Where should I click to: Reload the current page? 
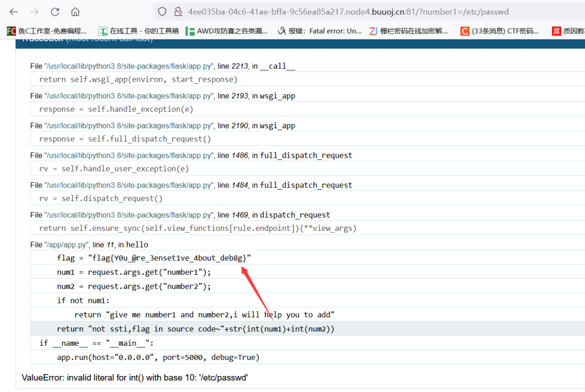[55, 11]
